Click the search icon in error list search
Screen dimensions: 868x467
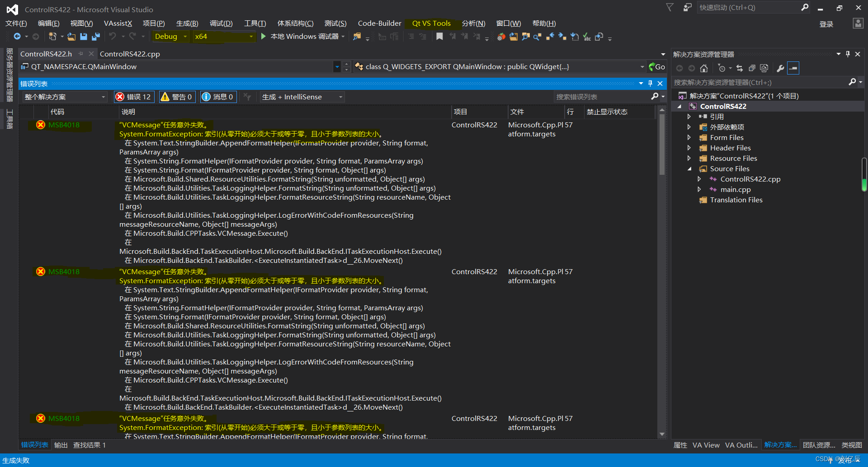point(655,97)
